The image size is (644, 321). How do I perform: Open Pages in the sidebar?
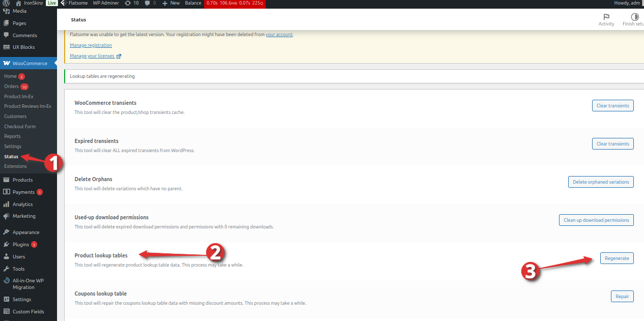19,23
